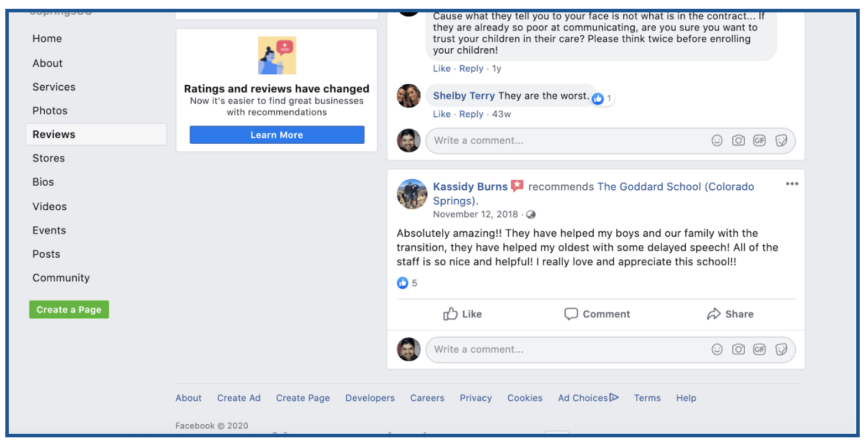Click the green Create a Page button
Image resolution: width=868 pixels, height=445 pixels.
(x=69, y=309)
